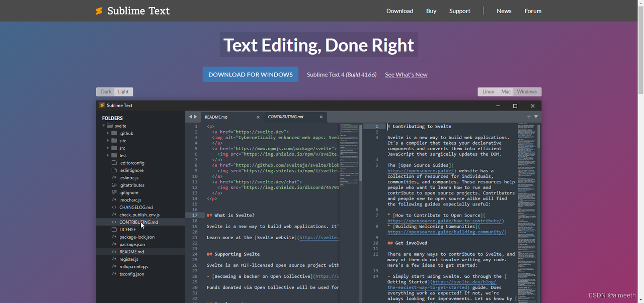Viewport: 644px width, 303px height.
Task: Click the file icon beside LICENSE
Action: click(114, 230)
